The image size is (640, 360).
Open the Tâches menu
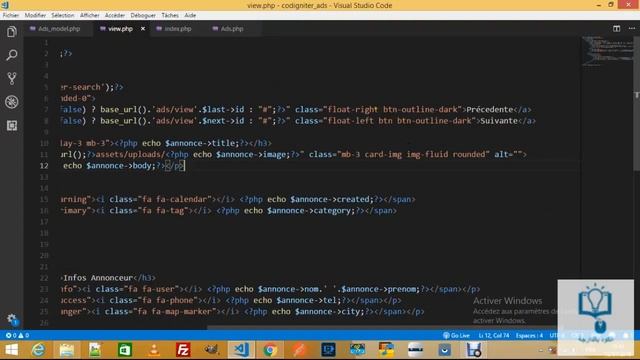pyautogui.click(x=170, y=15)
